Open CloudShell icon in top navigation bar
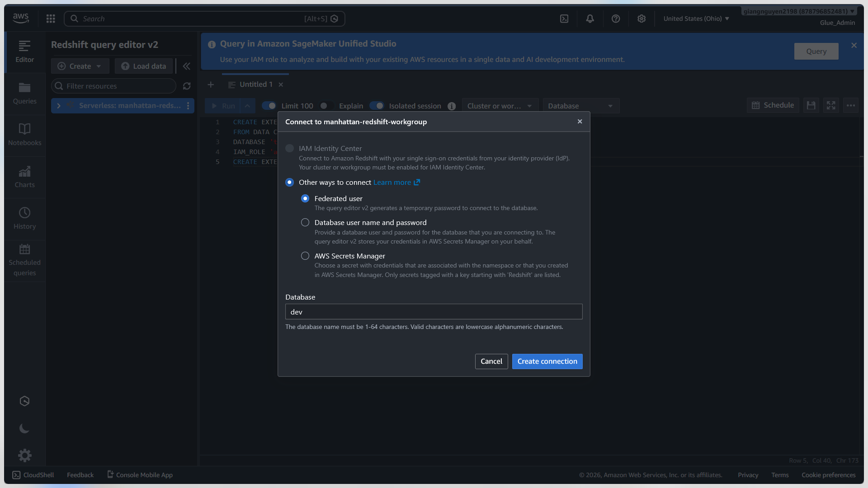The width and height of the screenshot is (868, 488). pos(564,19)
